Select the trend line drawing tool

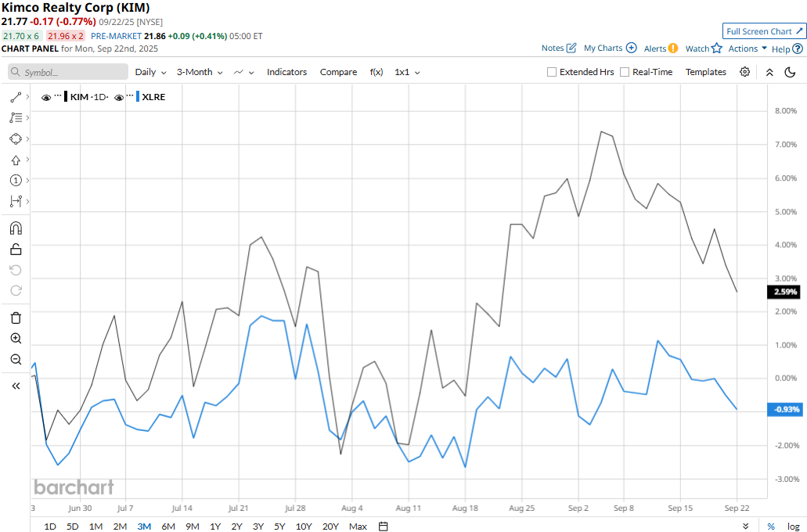click(16, 97)
